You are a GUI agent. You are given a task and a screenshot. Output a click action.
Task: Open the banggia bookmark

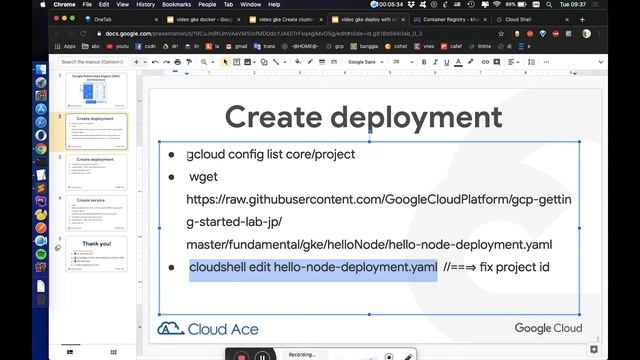pyautogui.click(x=364, y=47)
